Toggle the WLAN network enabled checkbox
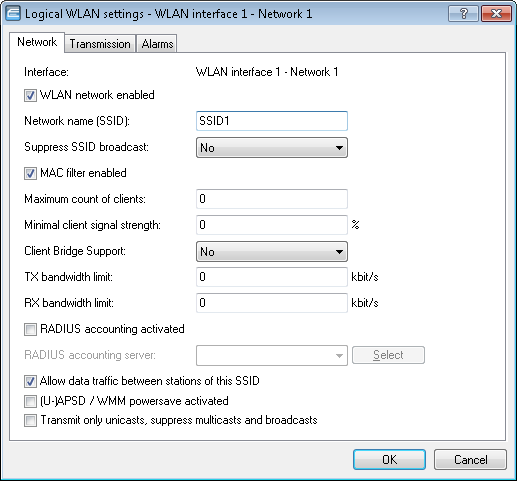The width and height of the screenshot is (517, 481). point(30,96)
